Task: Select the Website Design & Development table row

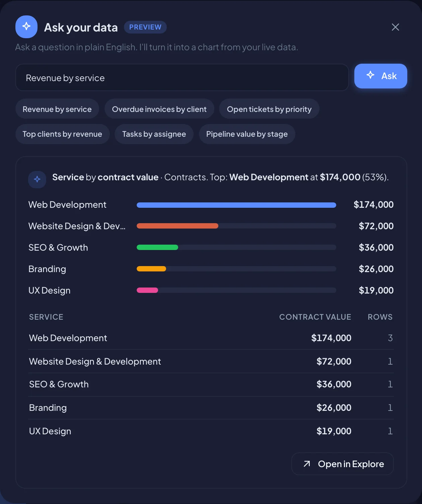Action: pyautogui.click(x=211, y=362)
